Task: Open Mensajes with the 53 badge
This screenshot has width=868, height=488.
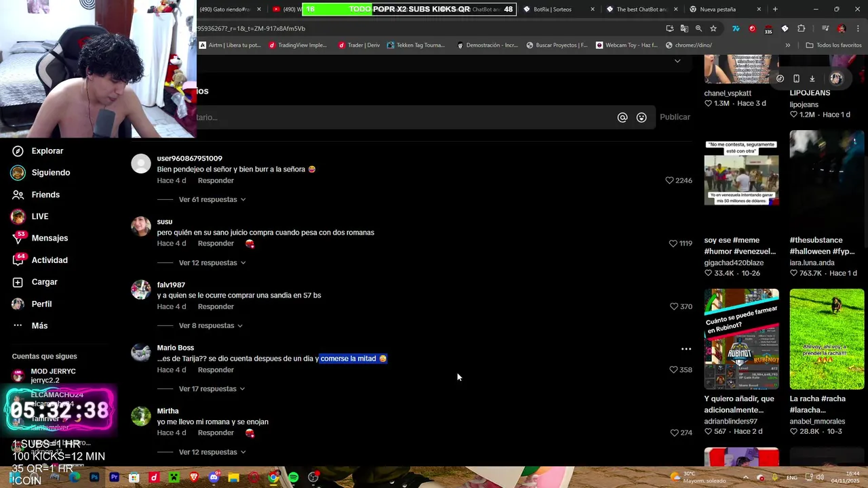Action: [x=40, y=238]
